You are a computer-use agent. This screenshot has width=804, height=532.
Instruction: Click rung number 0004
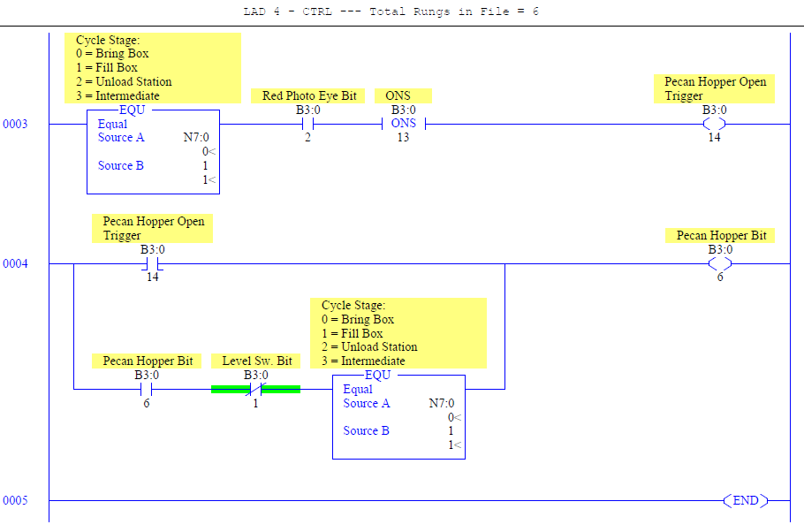(15, 263)
